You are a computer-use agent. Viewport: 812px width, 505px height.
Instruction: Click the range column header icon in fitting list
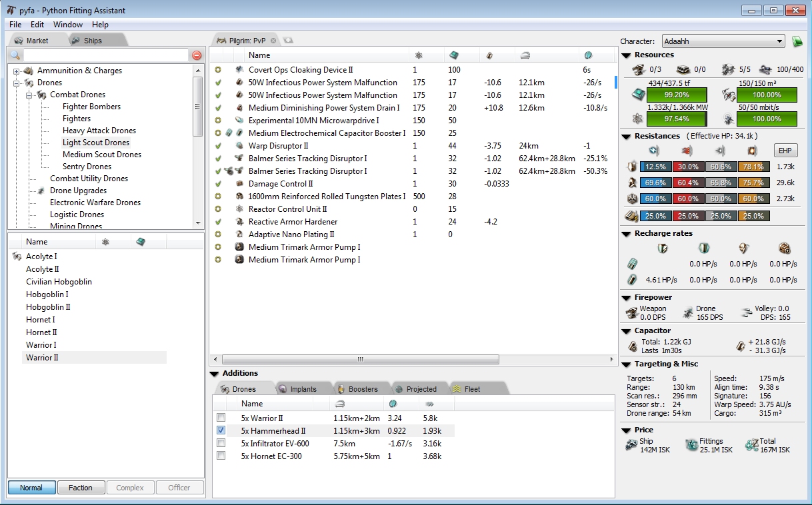[525, 55]
